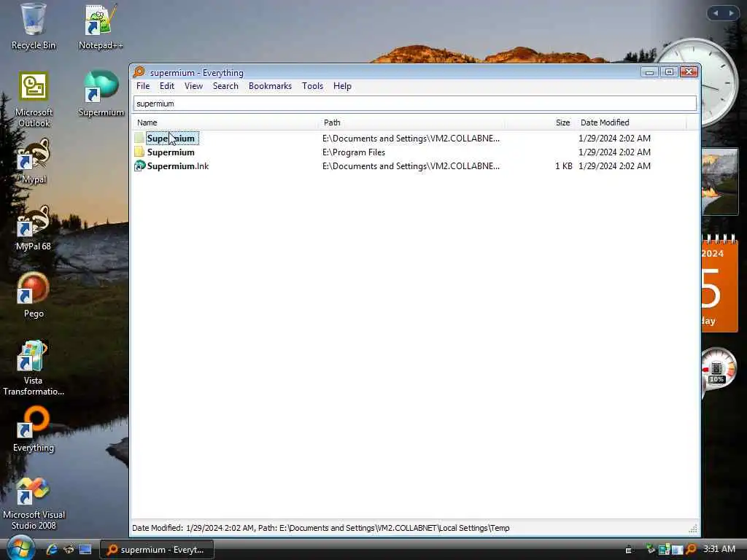Open the Microsoft Outlook desktop icon
This screenshot has height=560, width=747.
(34, 99)
